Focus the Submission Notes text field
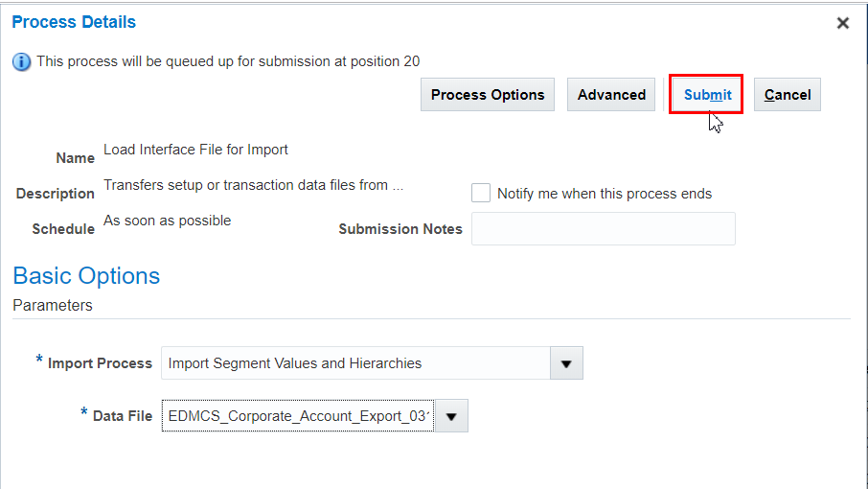Viewport: 868px width, 489px height. 603,229
